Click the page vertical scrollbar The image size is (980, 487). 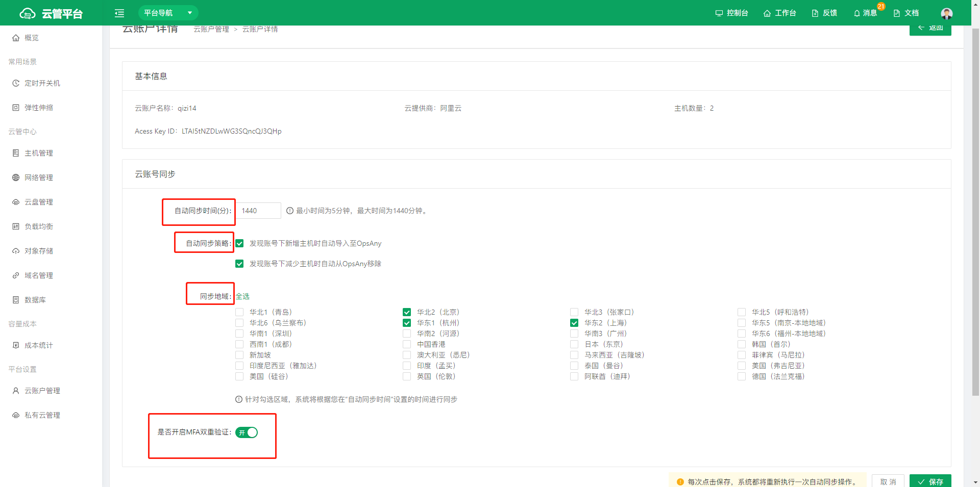tap(975, 212)
